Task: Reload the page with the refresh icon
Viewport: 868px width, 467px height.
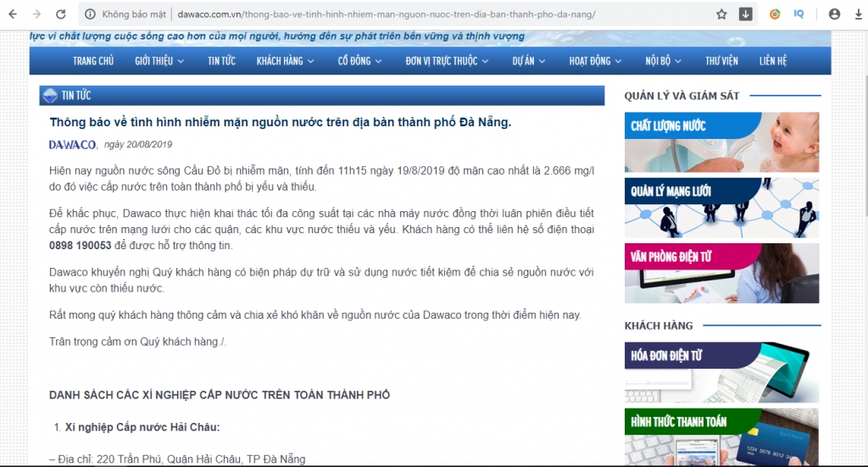Action: (61, 14)
